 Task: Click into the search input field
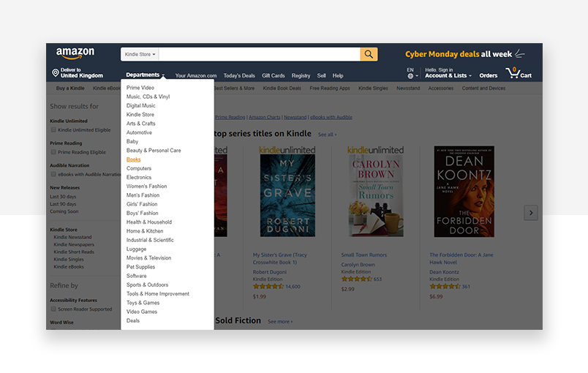pyautogui.click(x=260, y=54)
